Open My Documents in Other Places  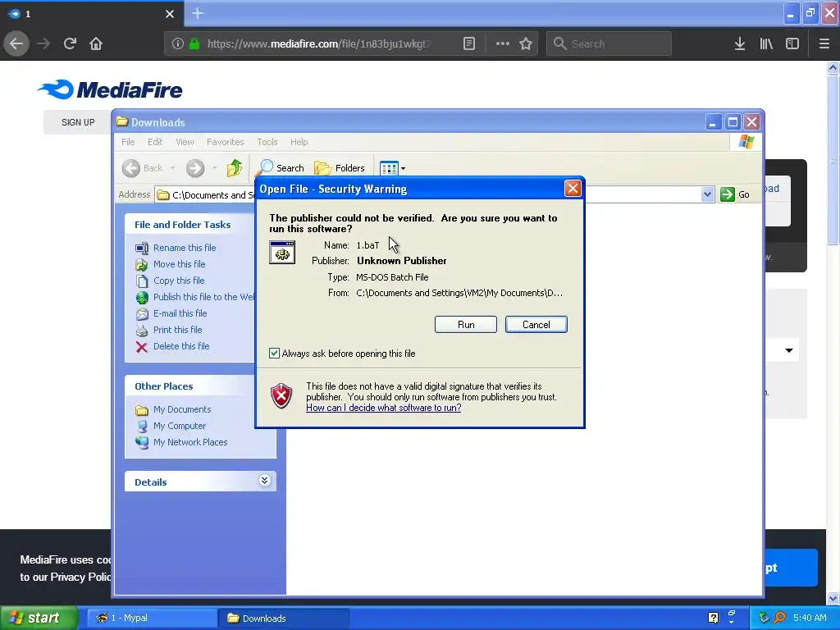click(x=182, y=409)
